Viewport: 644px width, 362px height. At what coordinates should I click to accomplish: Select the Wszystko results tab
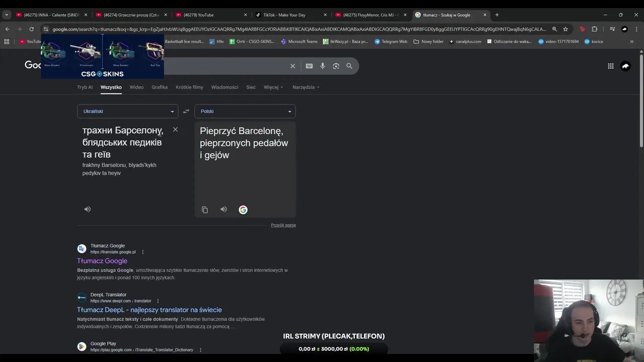(111, 87)
